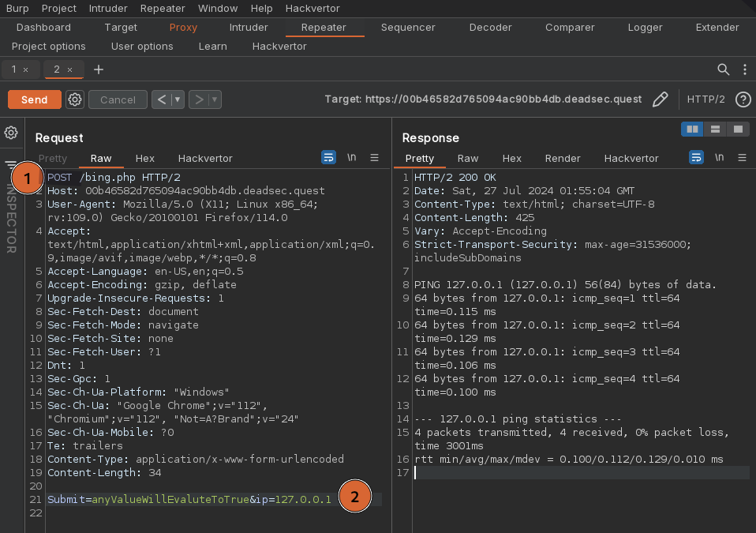Switch to Repeater tab 1
Screen dimensions: 756x533
(x=14, y=69)
